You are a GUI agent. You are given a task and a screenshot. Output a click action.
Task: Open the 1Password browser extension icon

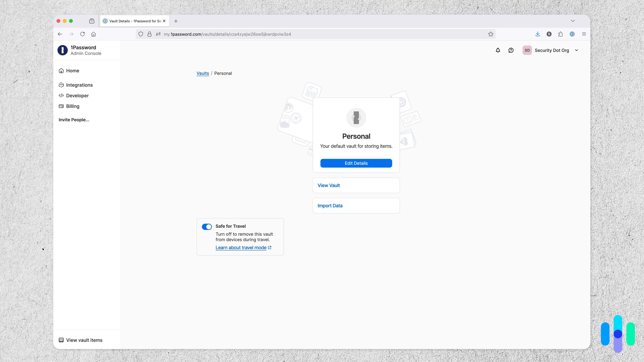572,34
